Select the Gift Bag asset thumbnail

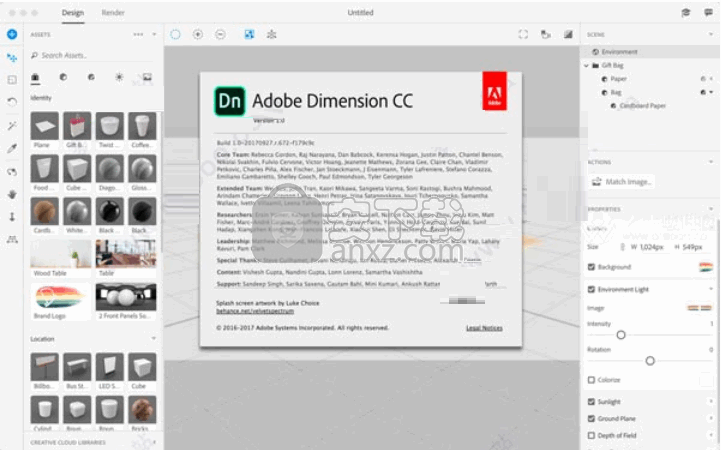pyautogui.click(x=77, y=125)
